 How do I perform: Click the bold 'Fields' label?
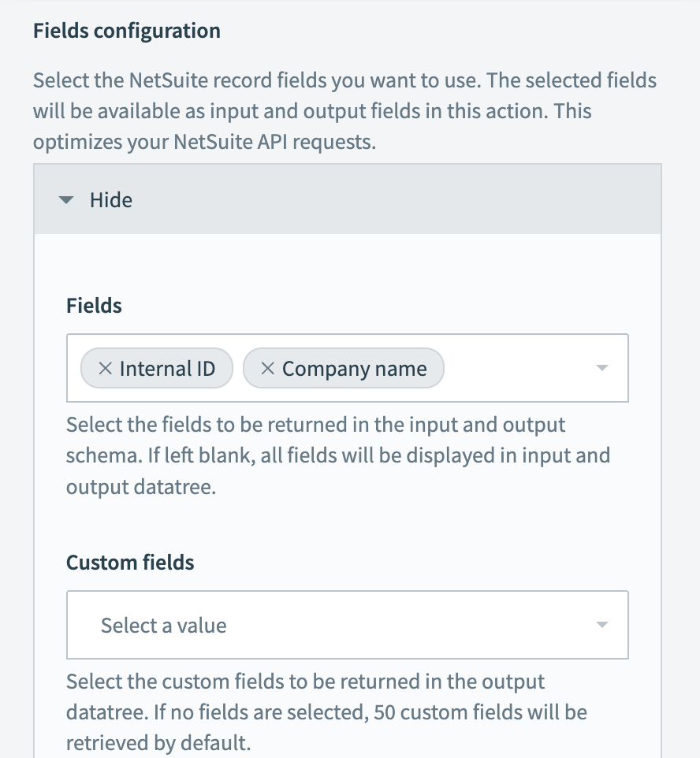click(94, 306)
